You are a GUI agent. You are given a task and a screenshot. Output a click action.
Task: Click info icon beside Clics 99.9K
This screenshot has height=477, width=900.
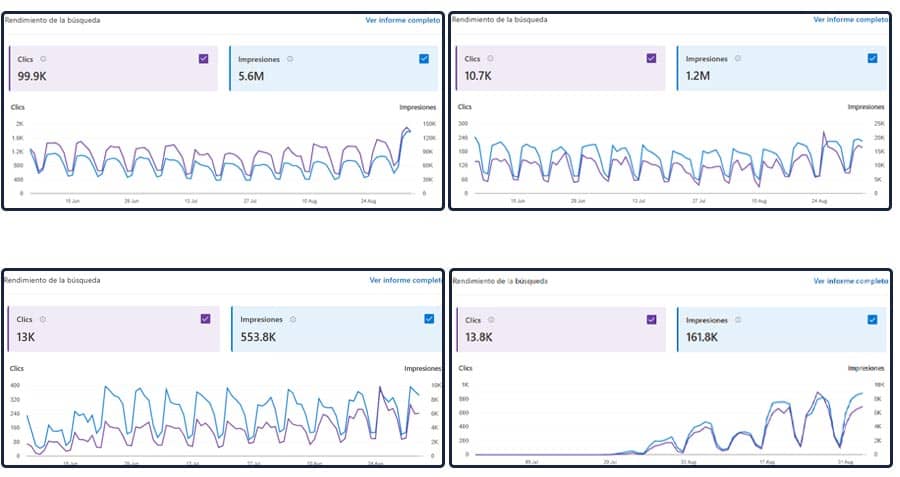click(43, 59)
